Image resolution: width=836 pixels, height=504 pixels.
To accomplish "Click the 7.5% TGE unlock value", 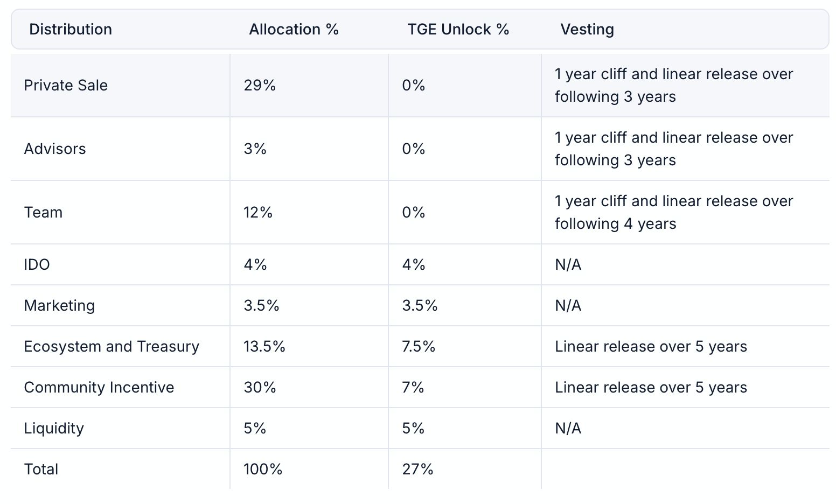I will coord(419,347).
